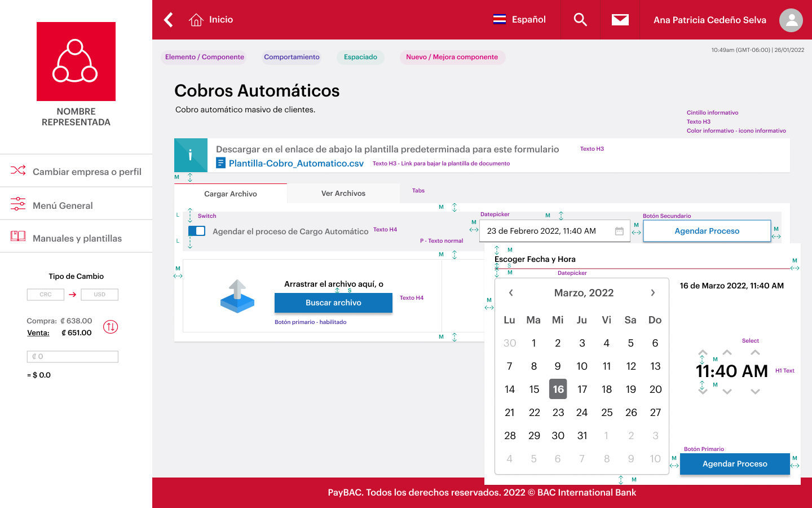Open Ana Patricia's profile avatar
The width and height of the screenshot is (812, 508).
(x=791, y=20)
